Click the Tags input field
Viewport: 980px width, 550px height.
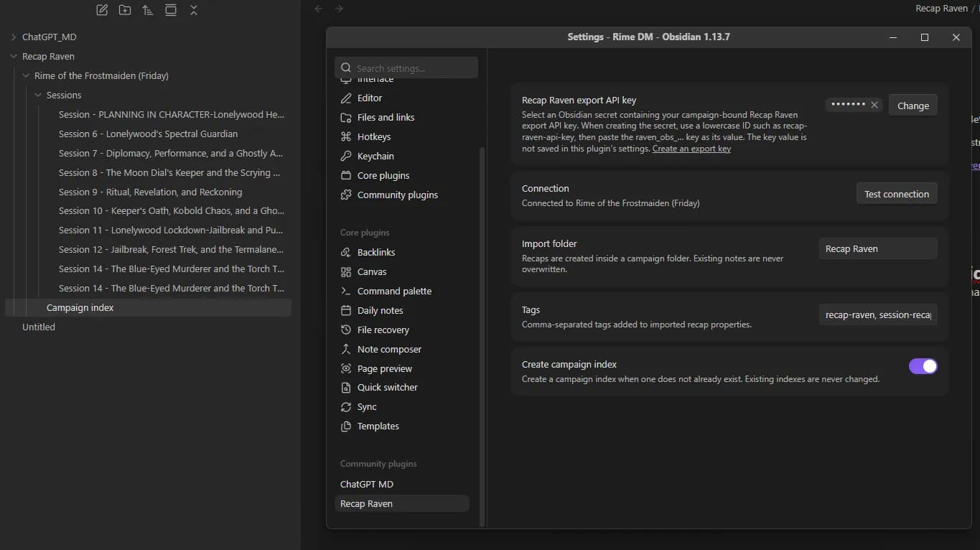coord(878,314)
